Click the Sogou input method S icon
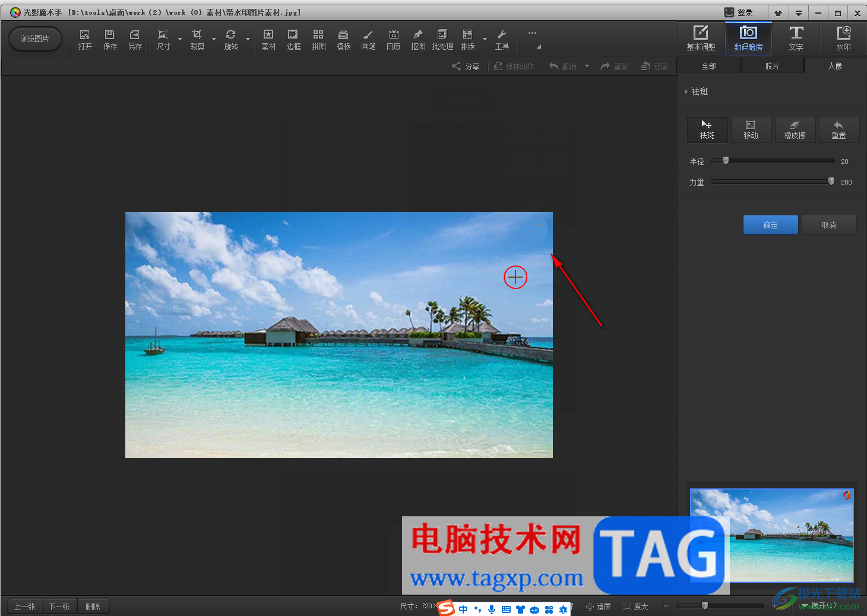This screenshot has height=616, width=867. (x=447, y=608)
